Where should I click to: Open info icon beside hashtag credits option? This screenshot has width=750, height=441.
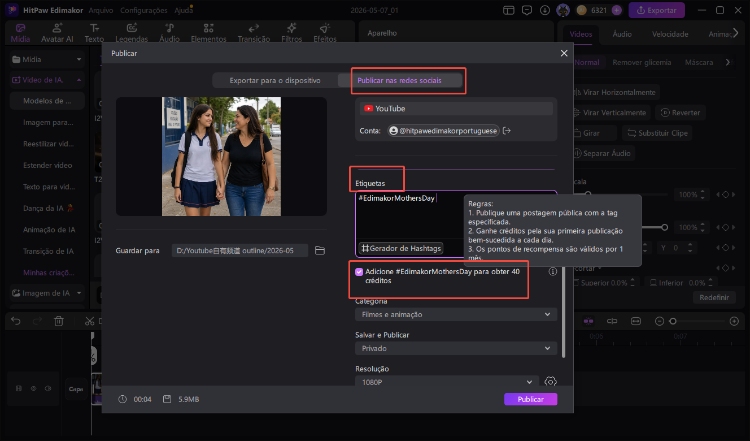point(552,272)
